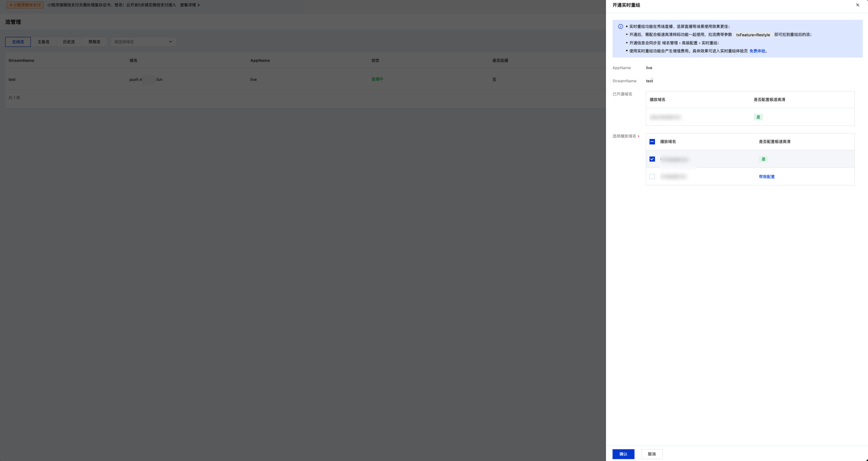Click the 是 tag in 已开通域名 table
Image resolution: width=868 pixels, height=461 pixels.
tap(758, 117)
